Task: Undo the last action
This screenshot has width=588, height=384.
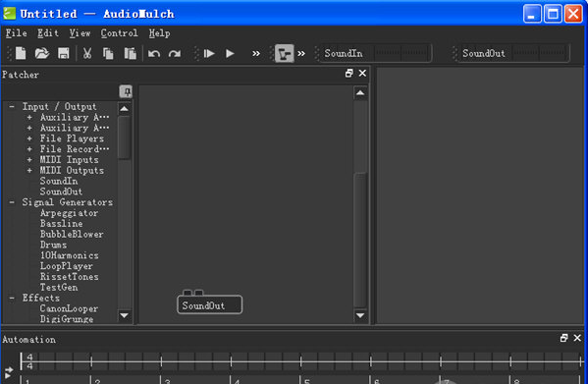Action: click(154, 54)
